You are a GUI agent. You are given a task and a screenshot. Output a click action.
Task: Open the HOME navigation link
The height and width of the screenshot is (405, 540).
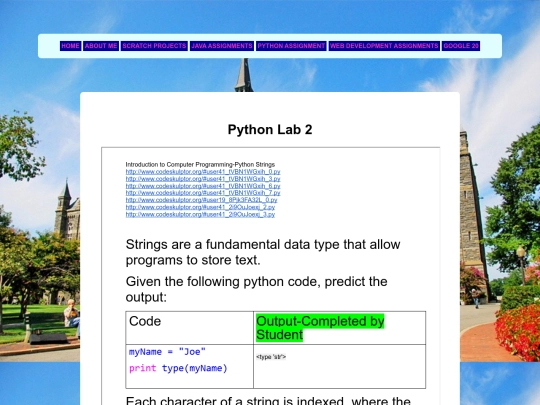71,46
